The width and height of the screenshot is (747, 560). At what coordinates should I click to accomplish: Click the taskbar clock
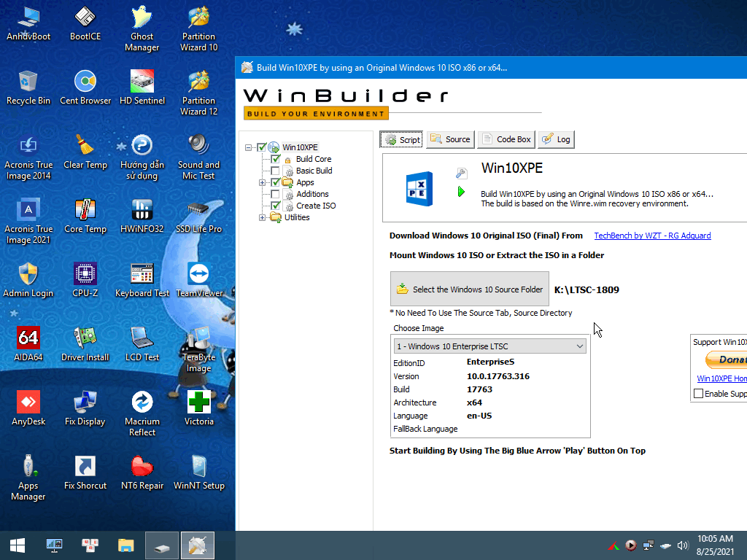715,545
